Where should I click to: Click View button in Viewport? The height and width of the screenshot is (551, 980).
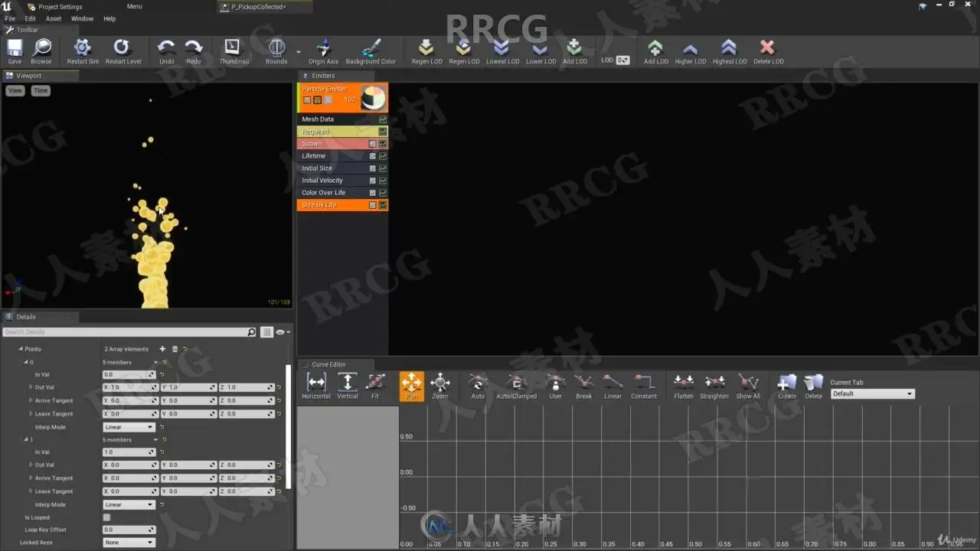15,90
